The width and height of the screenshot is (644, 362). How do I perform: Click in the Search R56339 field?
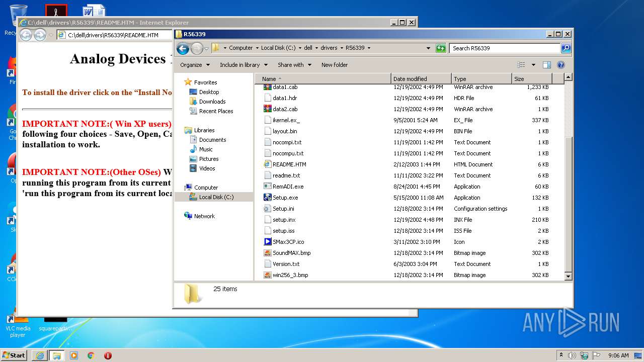[505, 48]
